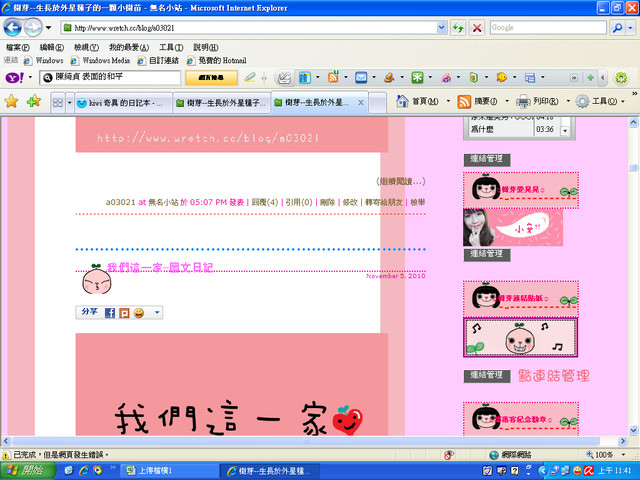
Task: Open the recent pages dropdown next to Forward
Action: (48, 28)
